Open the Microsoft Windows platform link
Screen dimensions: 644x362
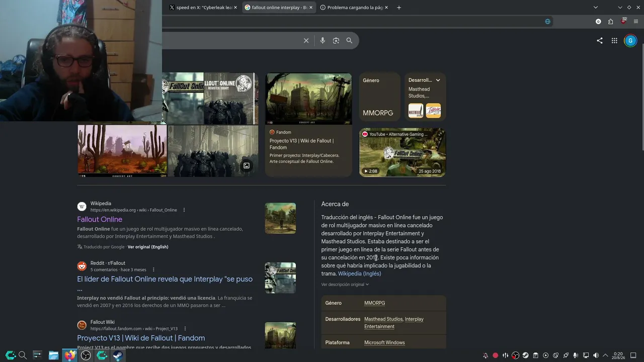click(x=384, y=343)
